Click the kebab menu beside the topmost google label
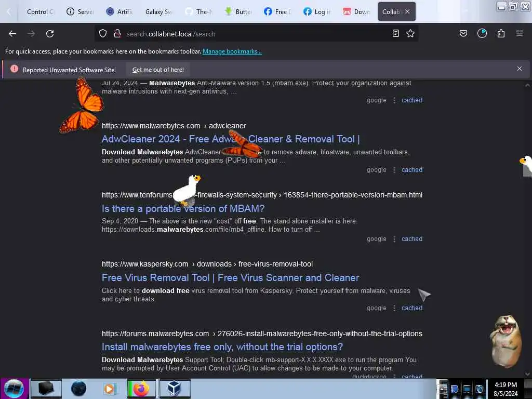Viewport: 532px width, 399px height. tap(394, 100)
